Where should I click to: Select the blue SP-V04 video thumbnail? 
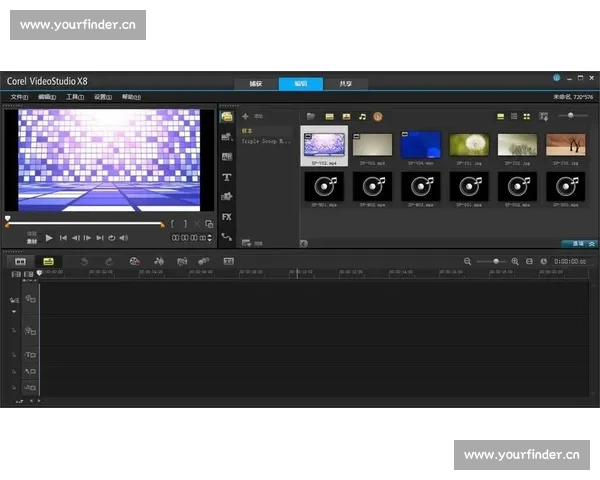(x=420, y=145)
